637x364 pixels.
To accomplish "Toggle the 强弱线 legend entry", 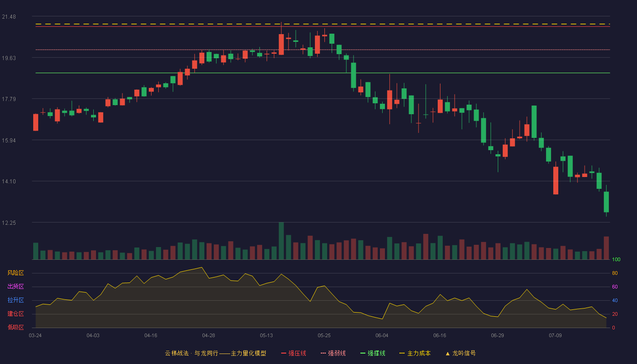I will point(333,353).
